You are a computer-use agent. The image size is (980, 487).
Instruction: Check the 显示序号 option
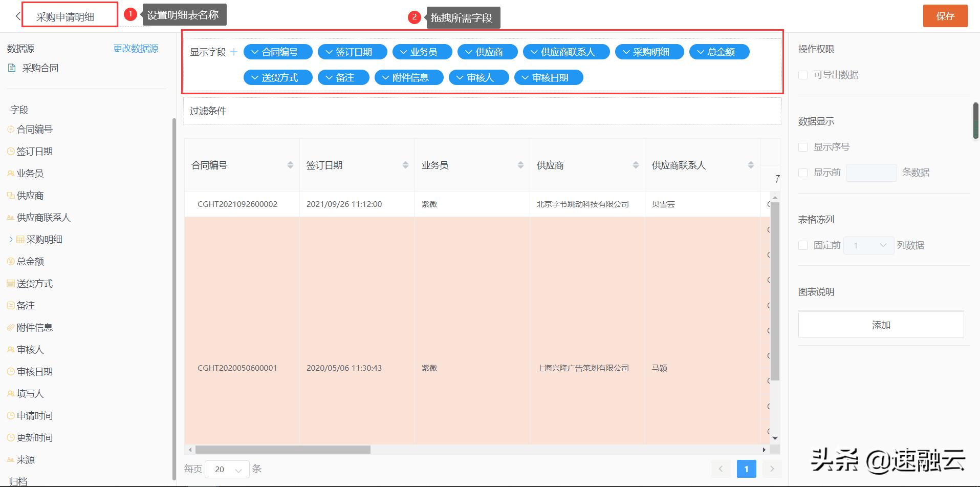click(802, 146)
